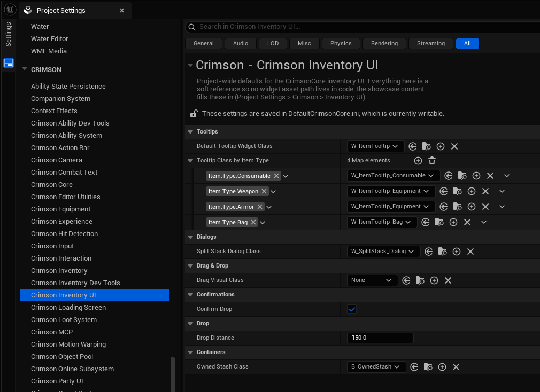Open Drag Visual Class None dropdown
The height and width of the screenshot is (392, 540).
pos(372,280)
